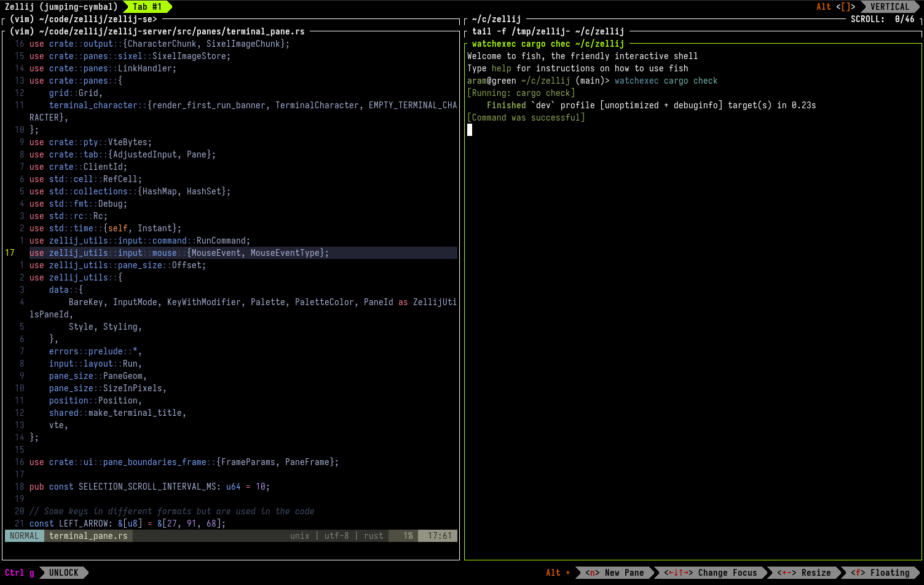This screenshot has height=585, width=924.
Task: Click the Change Focus shortcut hint
Action: 711,573
